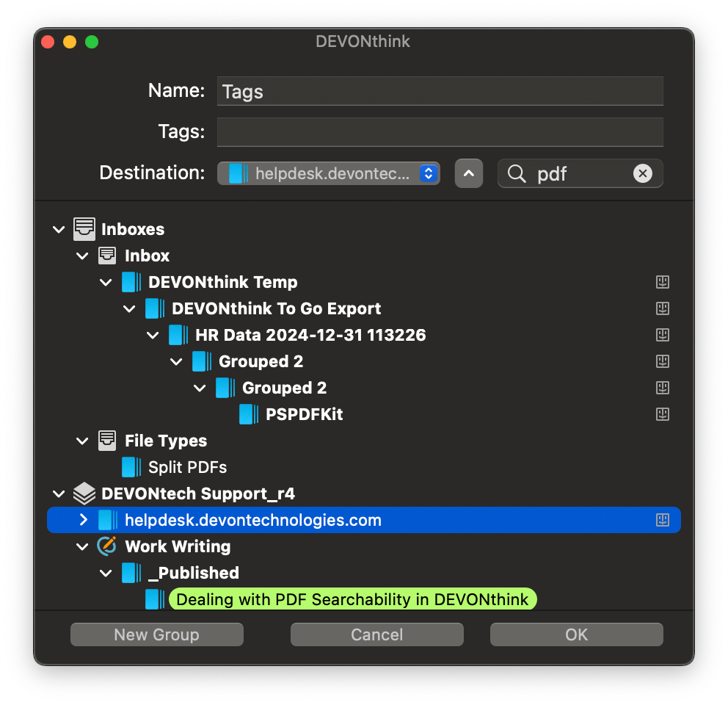Expand helpdesk.devontechnologies.com group
The width and height of the screenshot is (728, 705).
[83, 520]
